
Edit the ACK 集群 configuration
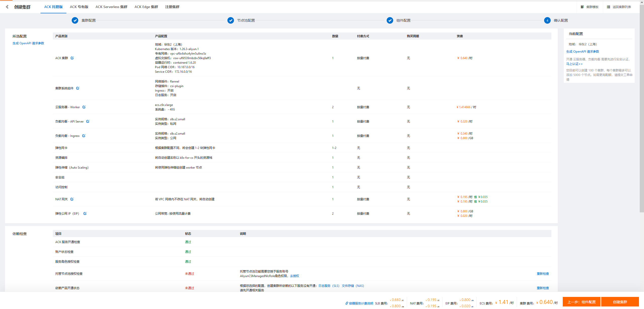(x=72, y=58)
